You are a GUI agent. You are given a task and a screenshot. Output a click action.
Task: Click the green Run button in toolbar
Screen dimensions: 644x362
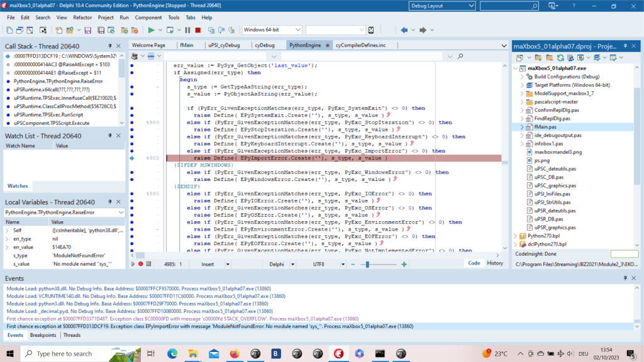152,30
